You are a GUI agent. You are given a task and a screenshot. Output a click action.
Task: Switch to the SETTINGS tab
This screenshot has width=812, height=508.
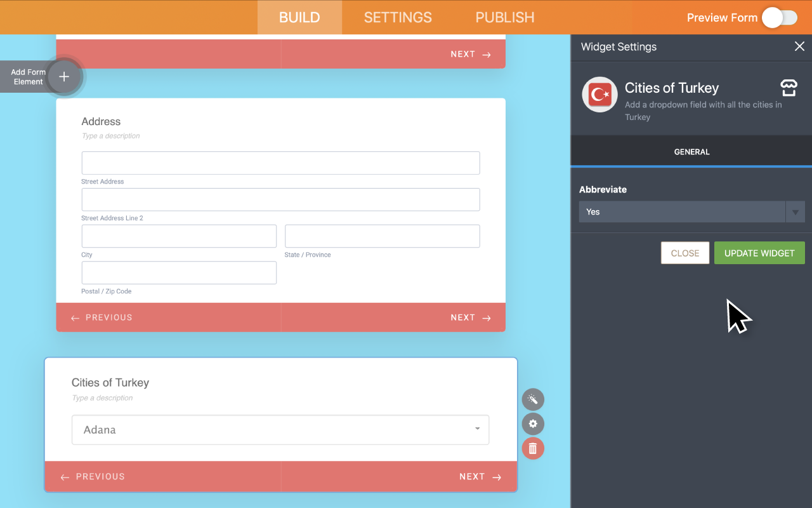398,18
